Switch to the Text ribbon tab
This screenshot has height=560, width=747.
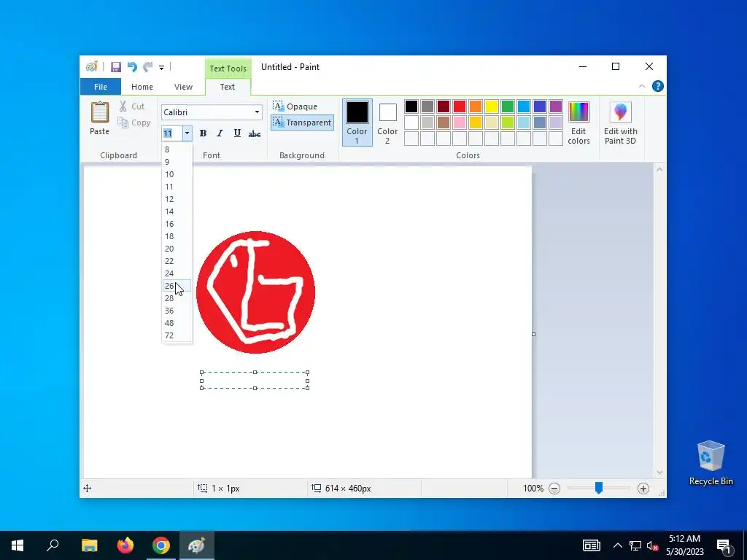228,87
